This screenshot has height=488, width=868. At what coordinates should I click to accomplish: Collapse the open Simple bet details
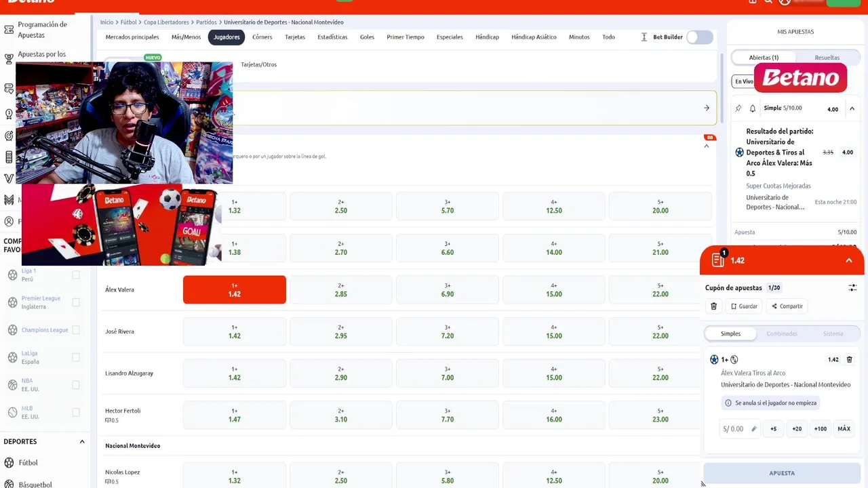pos(852,108)
